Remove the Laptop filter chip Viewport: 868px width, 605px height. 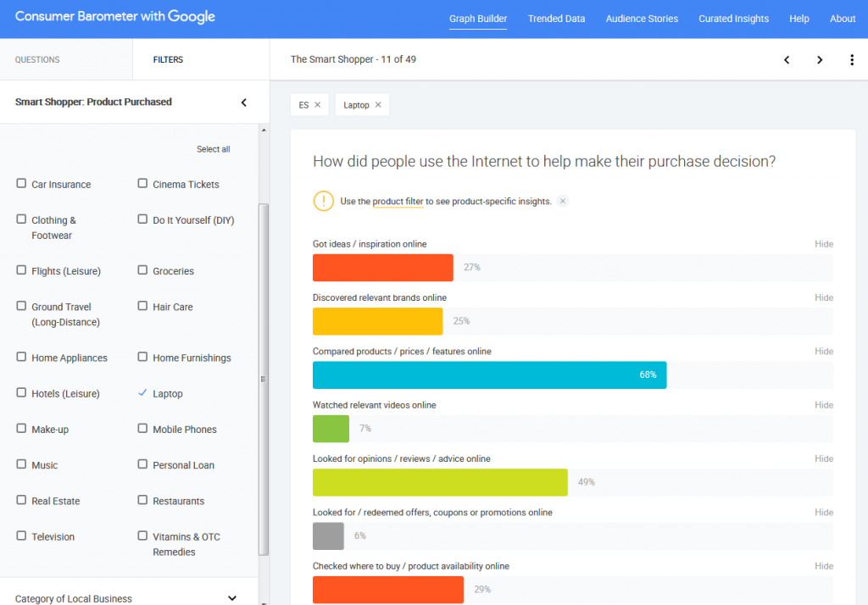click(x=378, y=104)
